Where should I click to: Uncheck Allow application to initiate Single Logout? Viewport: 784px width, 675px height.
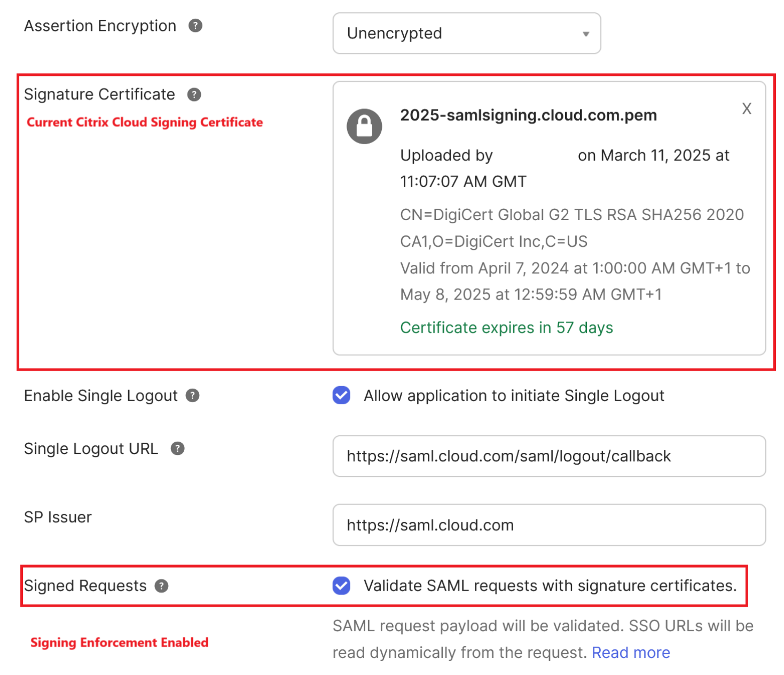[341, 396]
